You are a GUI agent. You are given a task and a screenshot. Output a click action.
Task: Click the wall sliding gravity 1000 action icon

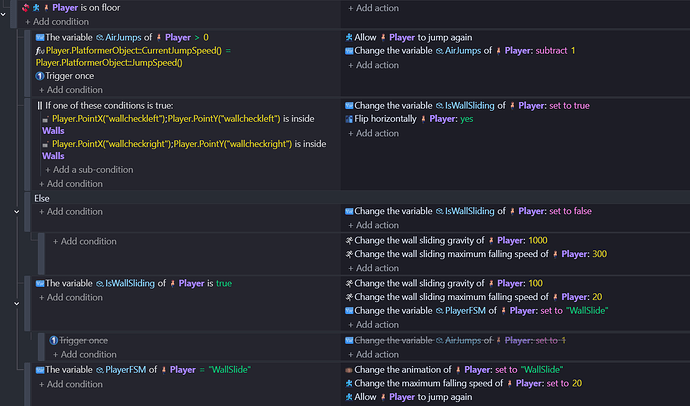pos(349,241)
